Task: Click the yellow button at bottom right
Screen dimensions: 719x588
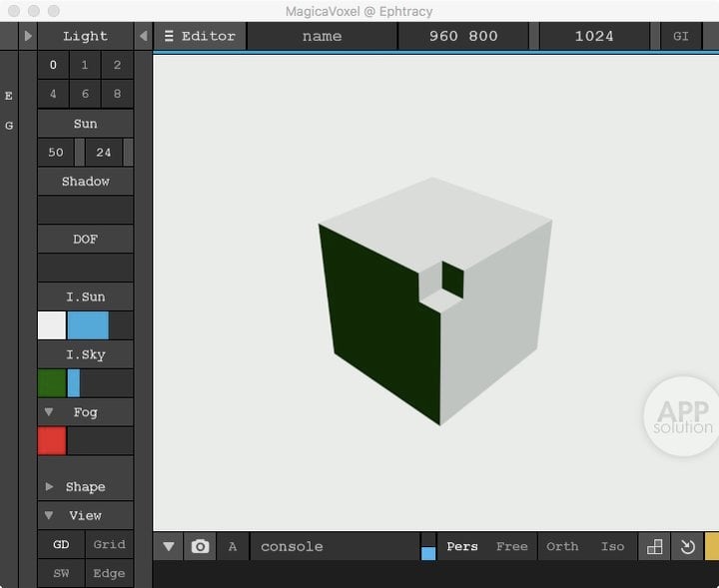Action: pyautogui.click(x=712, y=546)
